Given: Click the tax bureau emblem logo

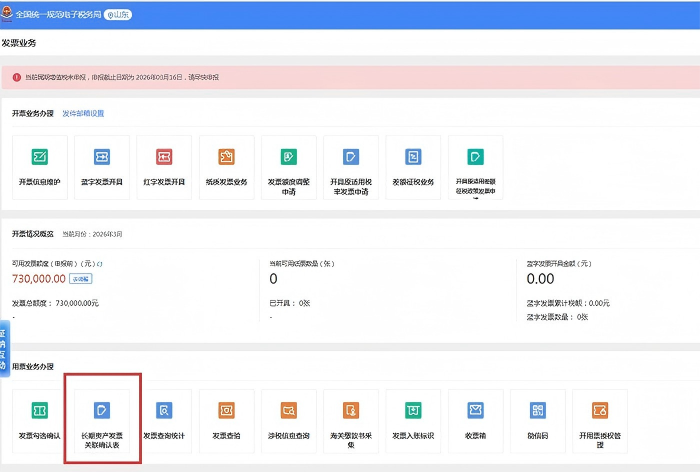Looking at the screenshot, I should tap(7, 13).
